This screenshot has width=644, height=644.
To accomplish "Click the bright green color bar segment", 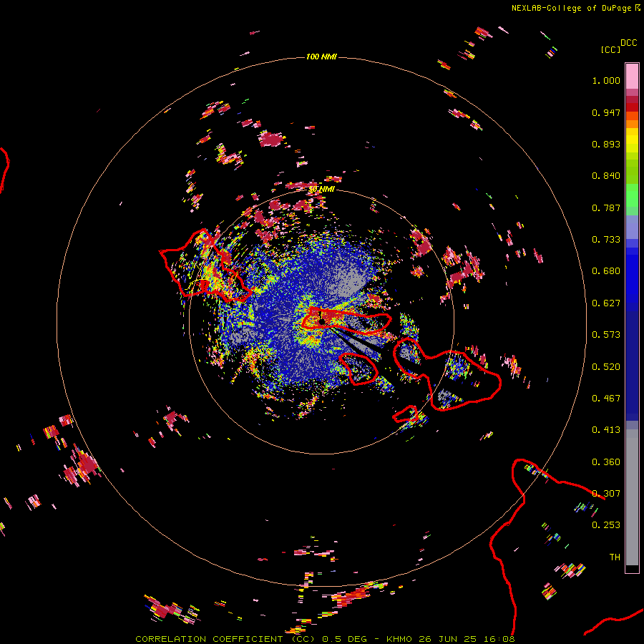I will pos(632,195).
